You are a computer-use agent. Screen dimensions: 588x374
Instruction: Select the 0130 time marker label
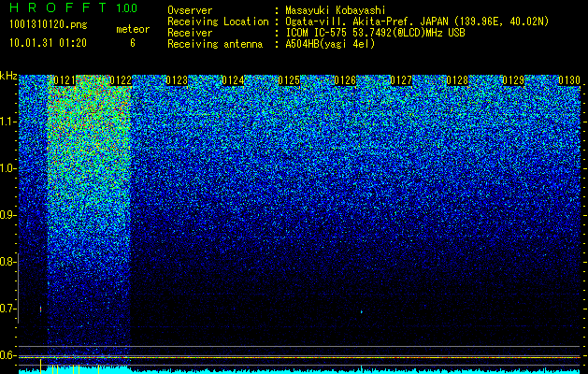[569, 80]
